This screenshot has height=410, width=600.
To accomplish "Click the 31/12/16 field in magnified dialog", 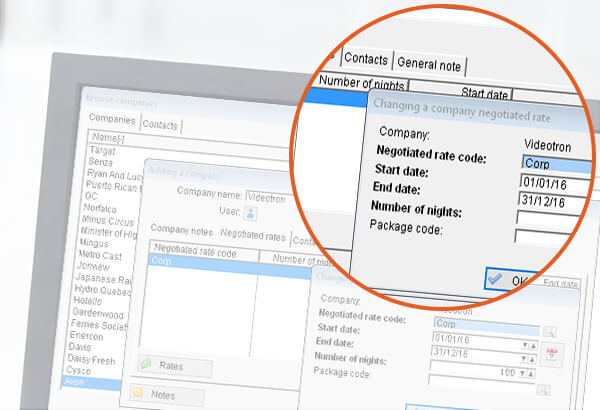I will point(553,202).
